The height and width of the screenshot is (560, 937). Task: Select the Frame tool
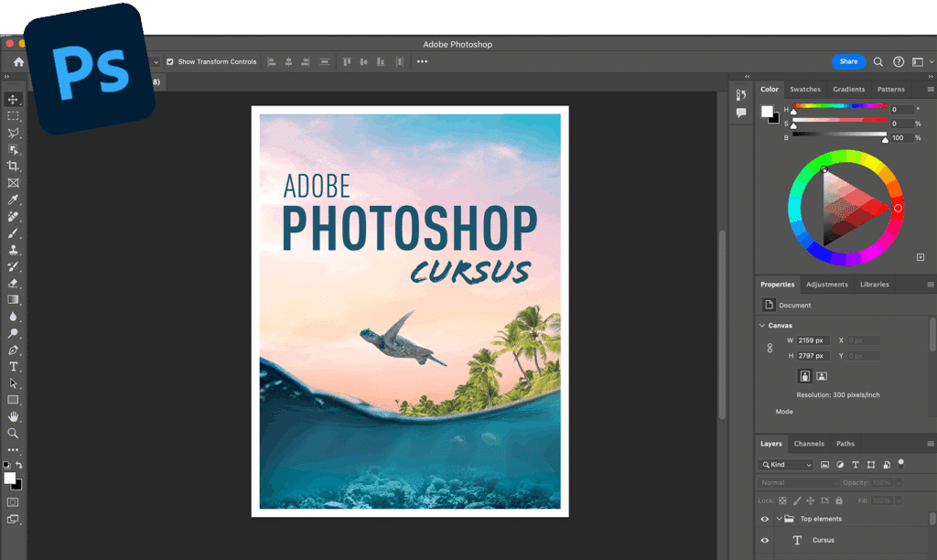coord(13,183)
